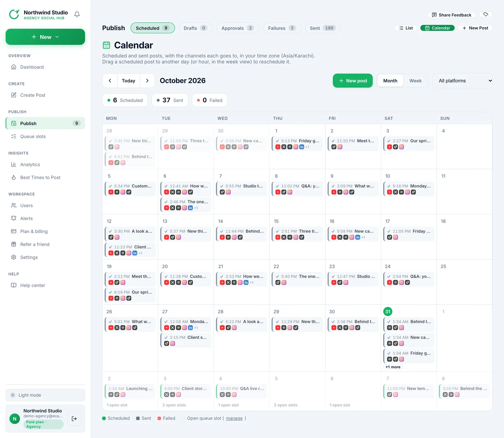Switch to List view
The width and height of the screenshot is (504, 438).
[x=406, y=28]
